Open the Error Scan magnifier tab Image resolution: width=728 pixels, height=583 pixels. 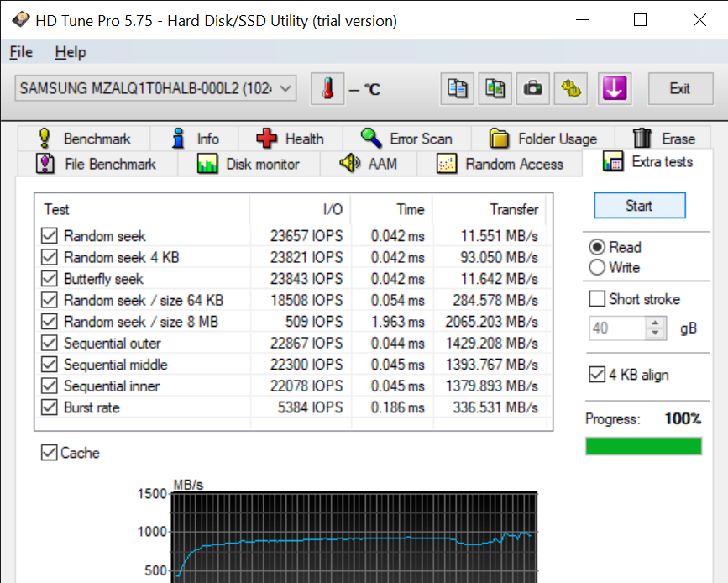[406, 139]
